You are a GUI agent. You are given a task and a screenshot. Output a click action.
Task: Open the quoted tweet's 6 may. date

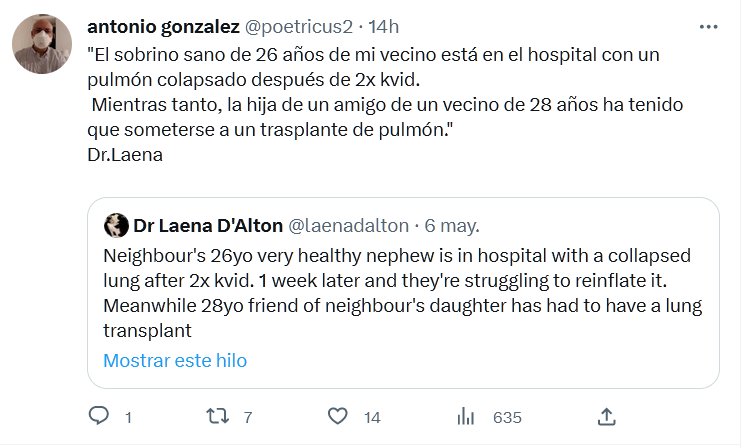452,223
